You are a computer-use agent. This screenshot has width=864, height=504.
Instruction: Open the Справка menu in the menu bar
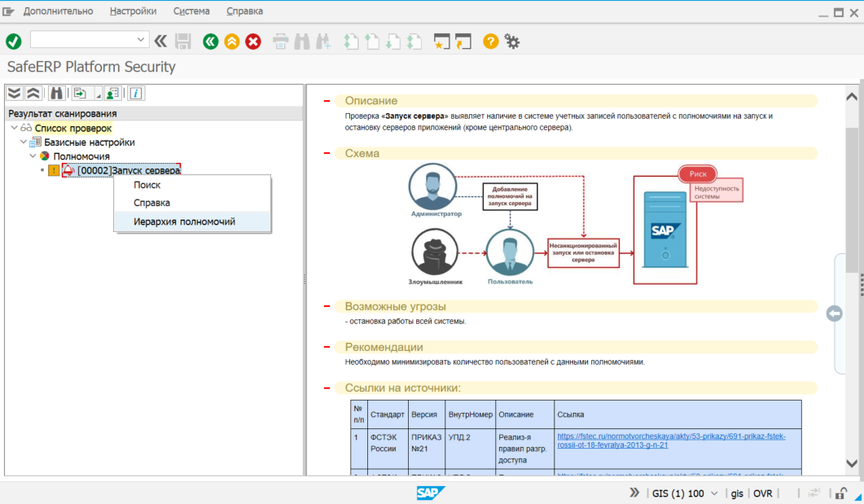pos(244,11)
